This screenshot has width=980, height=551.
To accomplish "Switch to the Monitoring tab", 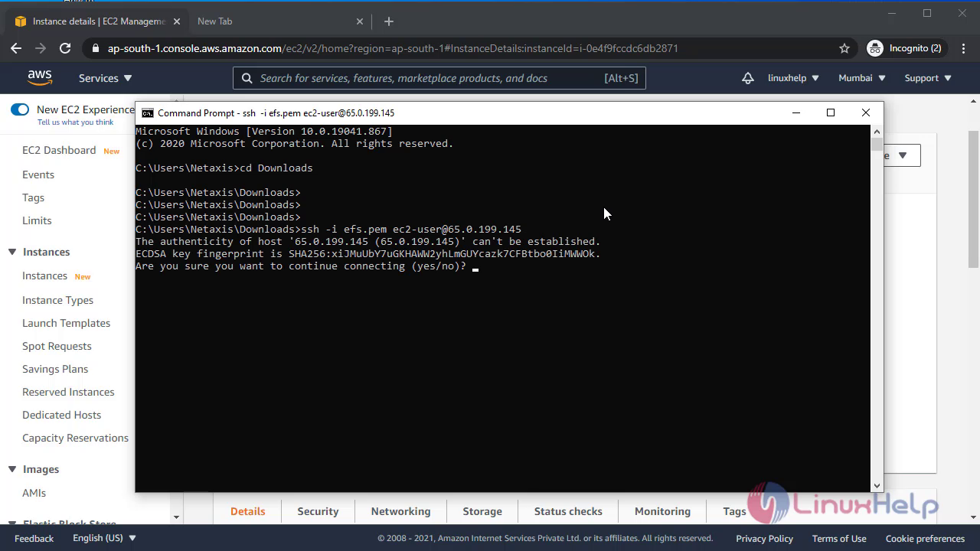I will [662, 511].
